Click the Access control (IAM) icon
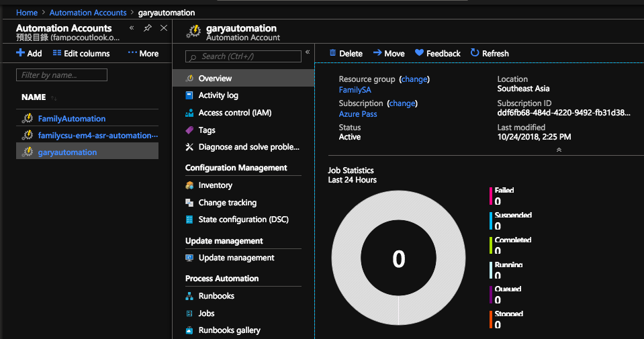Image resolution: width=644 pixels, height=339 pixels. (189, 113)
